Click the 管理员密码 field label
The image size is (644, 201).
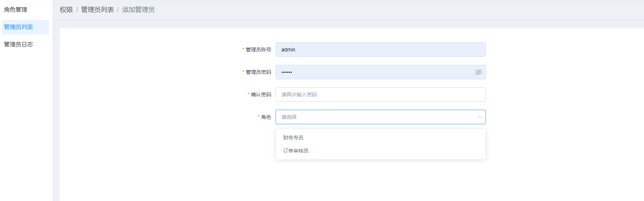[258, 72]
